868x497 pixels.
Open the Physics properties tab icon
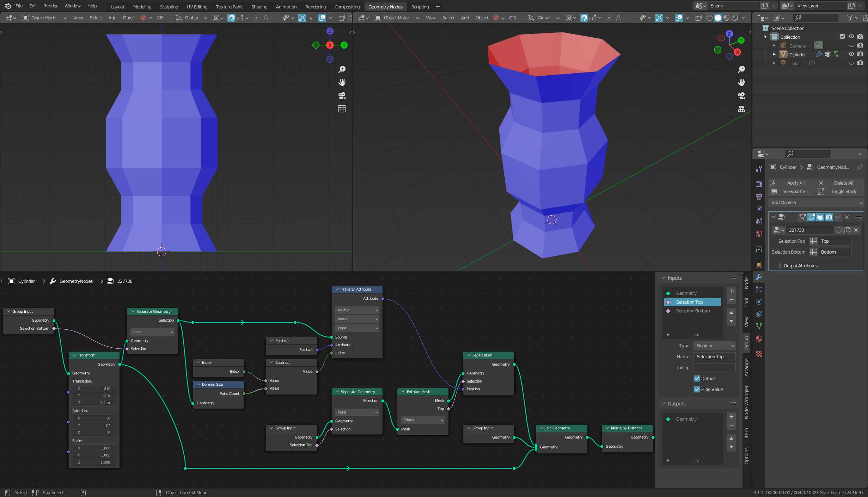pyautogui.click(x=759, y=302)
